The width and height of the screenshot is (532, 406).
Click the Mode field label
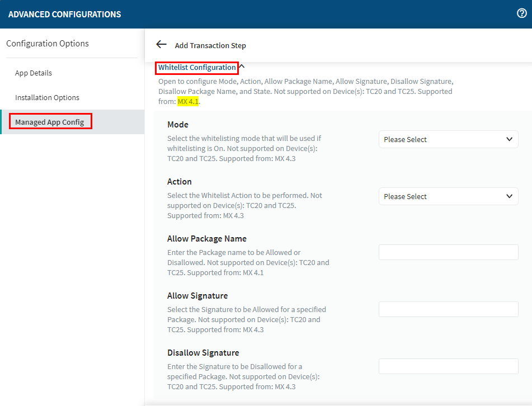pos(178,125)
